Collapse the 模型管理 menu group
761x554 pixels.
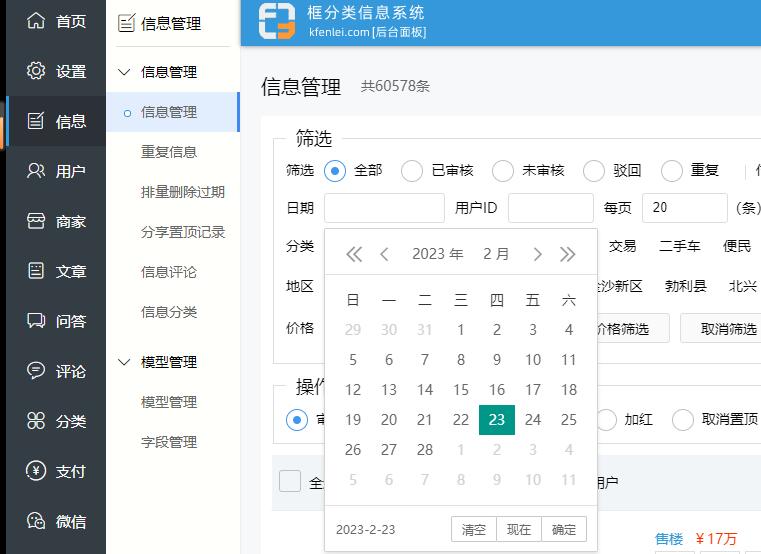tap(125, 362)
